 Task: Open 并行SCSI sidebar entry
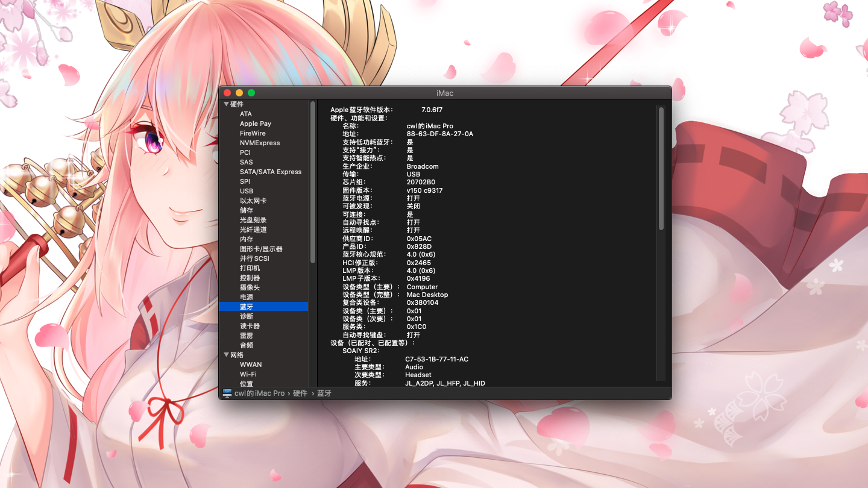click(x=254, y=258)
